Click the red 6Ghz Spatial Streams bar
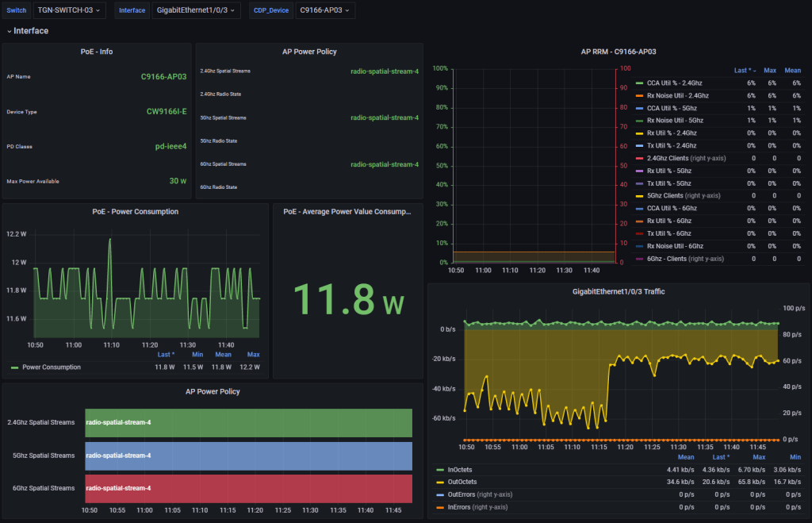Viewport: 812px width, 523px height. (248, 488)
